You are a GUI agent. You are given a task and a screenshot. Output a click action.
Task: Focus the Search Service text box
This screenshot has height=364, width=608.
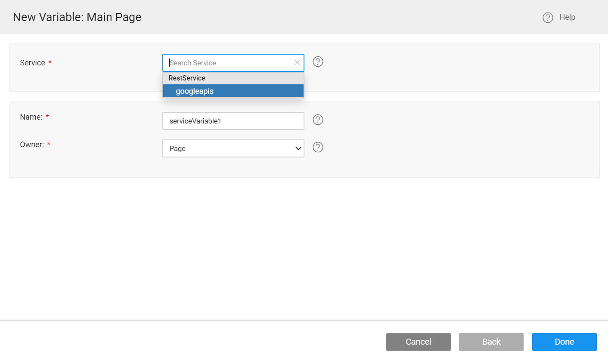pos(228,62)
